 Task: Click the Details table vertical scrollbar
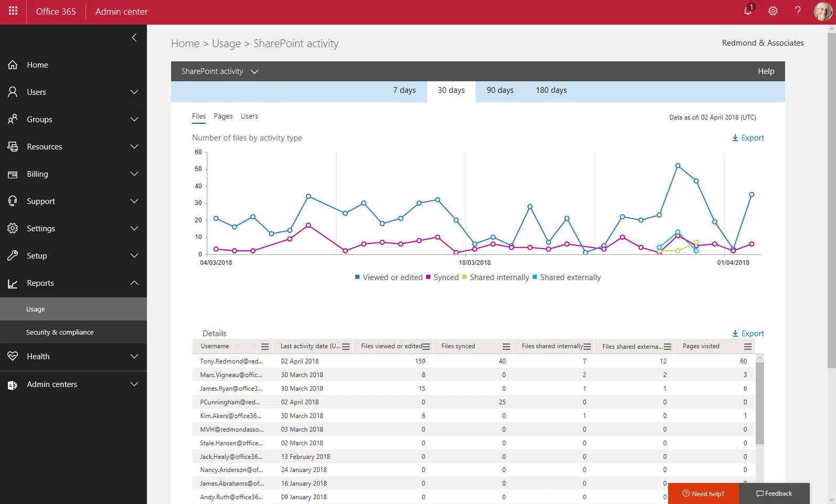click(760, 403)
